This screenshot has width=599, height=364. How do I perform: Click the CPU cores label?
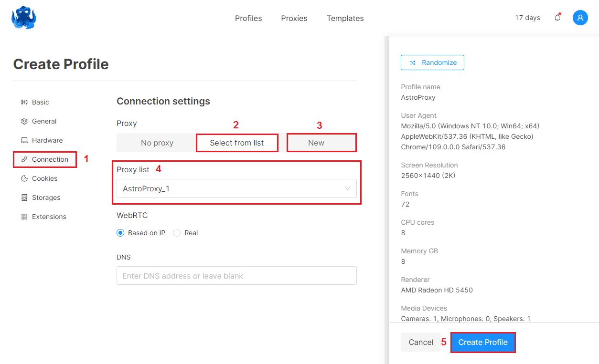pos(417,222)
